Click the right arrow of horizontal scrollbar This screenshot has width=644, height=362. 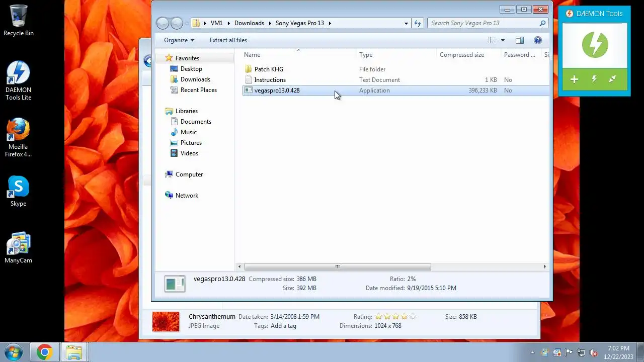coord(545,266)
